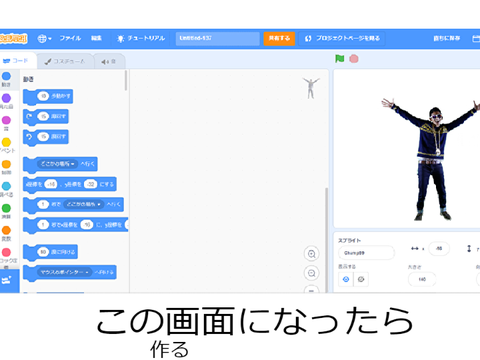Click the project title input field
The image size is (480, 360).
(217, 39)
